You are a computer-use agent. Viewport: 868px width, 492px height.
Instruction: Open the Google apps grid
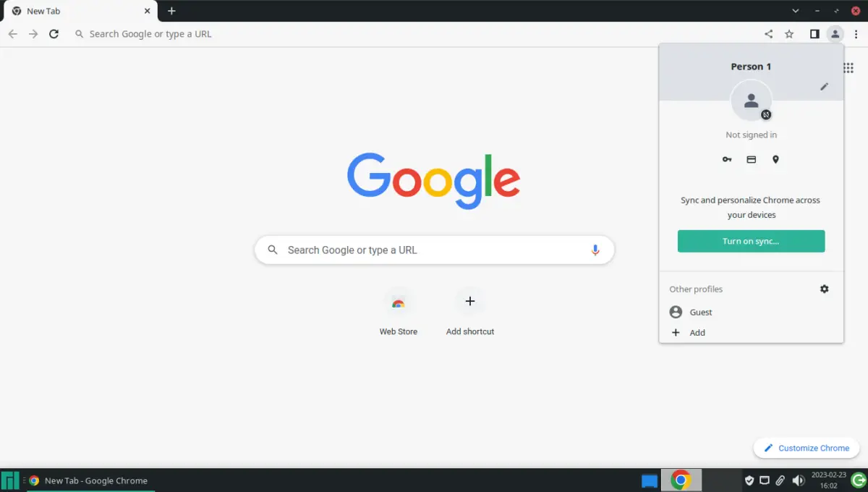(848, 67)
